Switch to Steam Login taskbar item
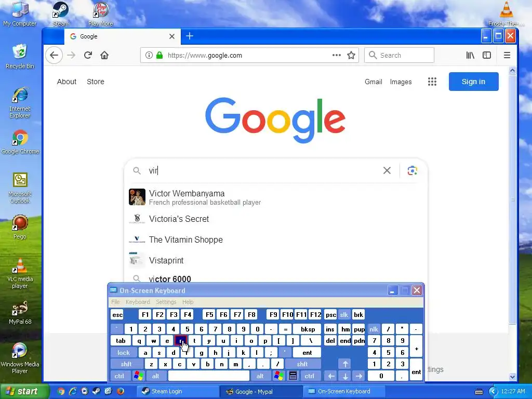 (x=177, y=391)
